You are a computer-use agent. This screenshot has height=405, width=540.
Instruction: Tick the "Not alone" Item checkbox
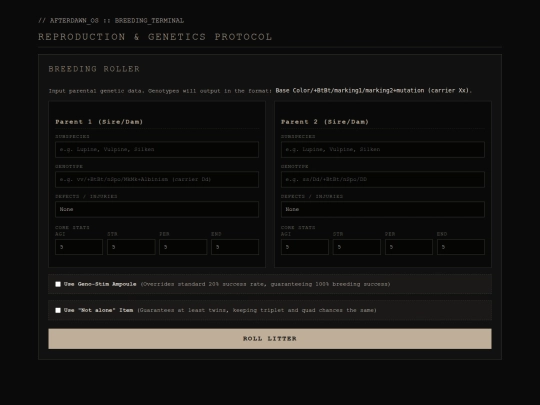click(x=58, y=310)
